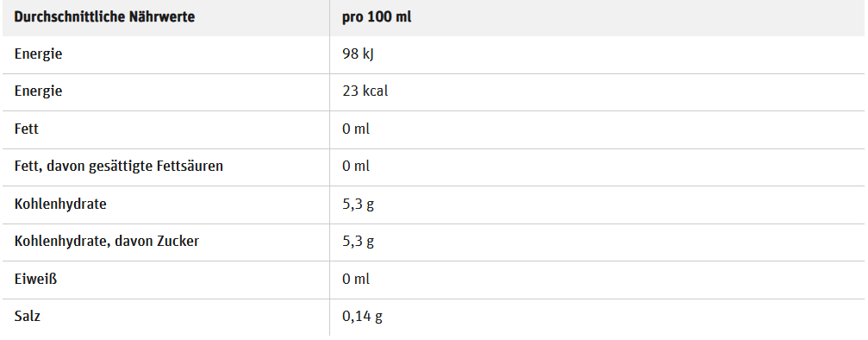Select the first 'Energie' row label

38,55
